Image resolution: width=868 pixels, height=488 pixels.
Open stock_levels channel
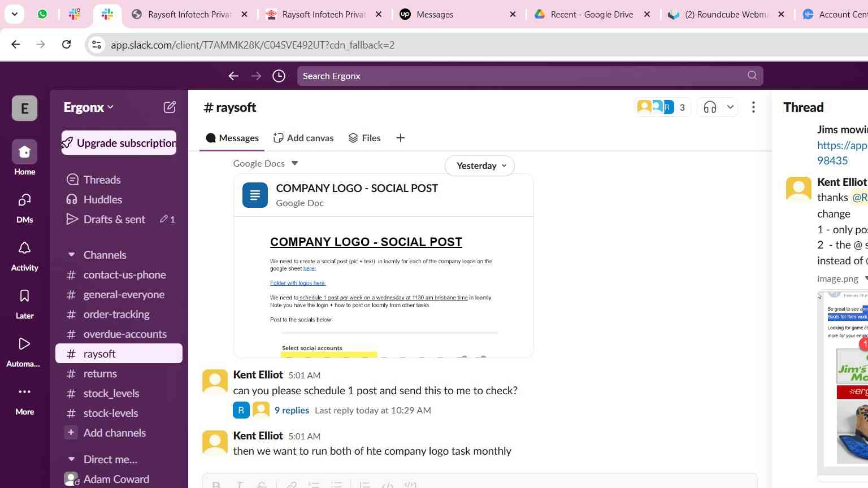point(119,393)
